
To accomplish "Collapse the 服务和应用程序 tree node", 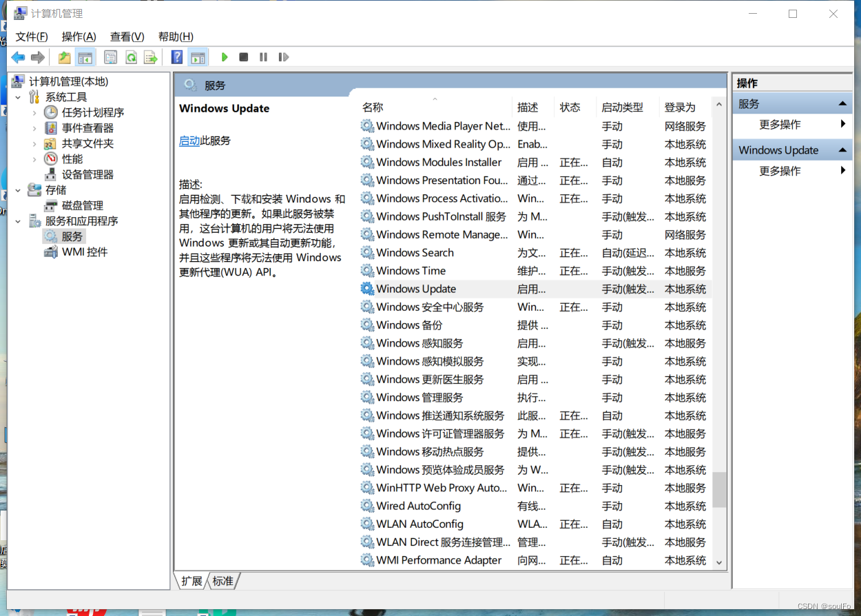I will (x=19, y=221).
